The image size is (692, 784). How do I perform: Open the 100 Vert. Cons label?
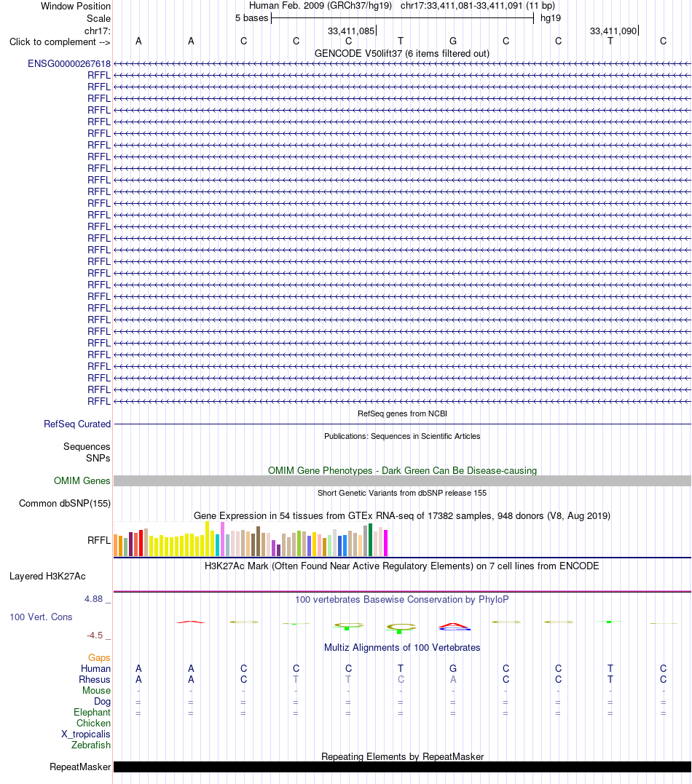[41, 617]
